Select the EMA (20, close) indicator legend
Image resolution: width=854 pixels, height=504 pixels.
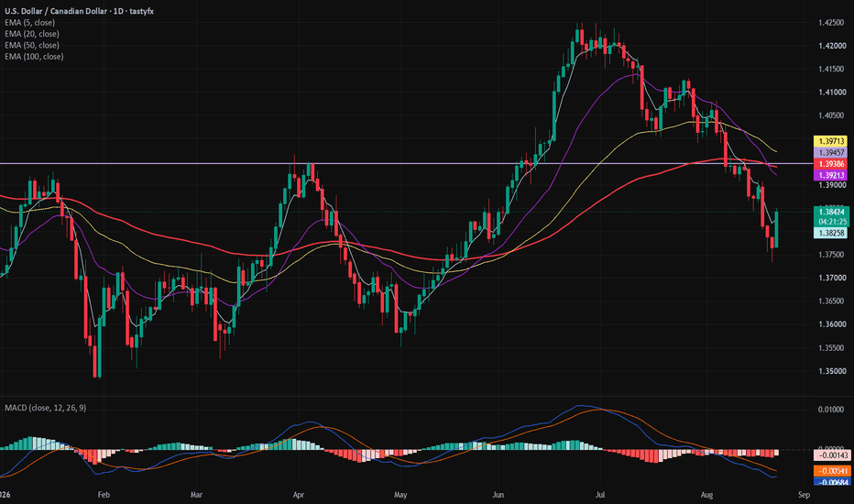coord(32,34)
